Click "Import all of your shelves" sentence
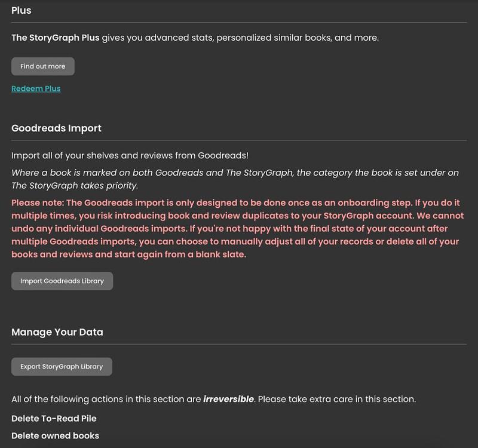This screenshot has width=478, height=448. 130,155
